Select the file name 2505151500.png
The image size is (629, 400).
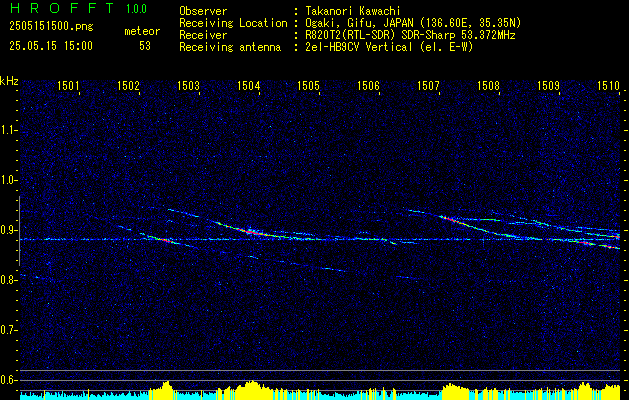(x=51, y=27)
